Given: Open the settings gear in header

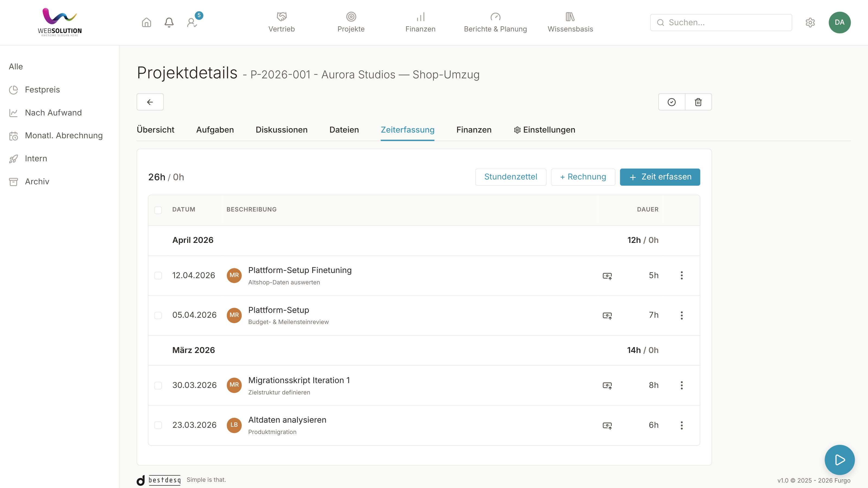Looking at the screenshot, I should (810, 23).
